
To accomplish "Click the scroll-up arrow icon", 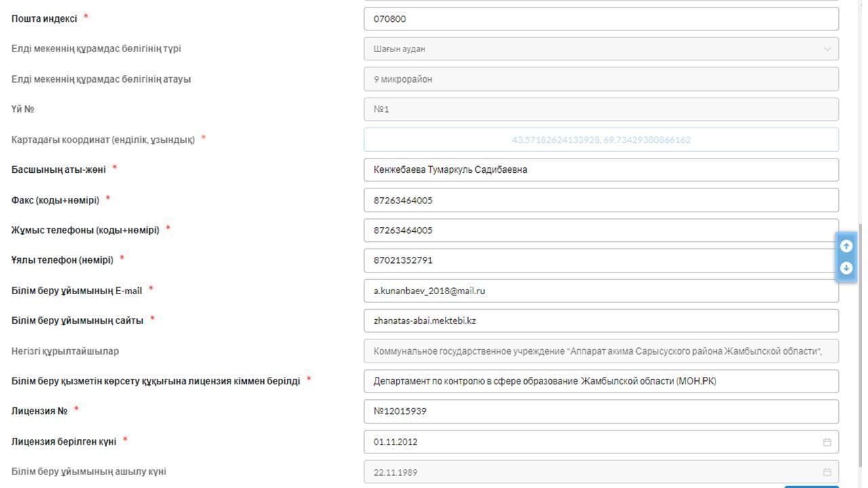I will click(x=846, y=246).
